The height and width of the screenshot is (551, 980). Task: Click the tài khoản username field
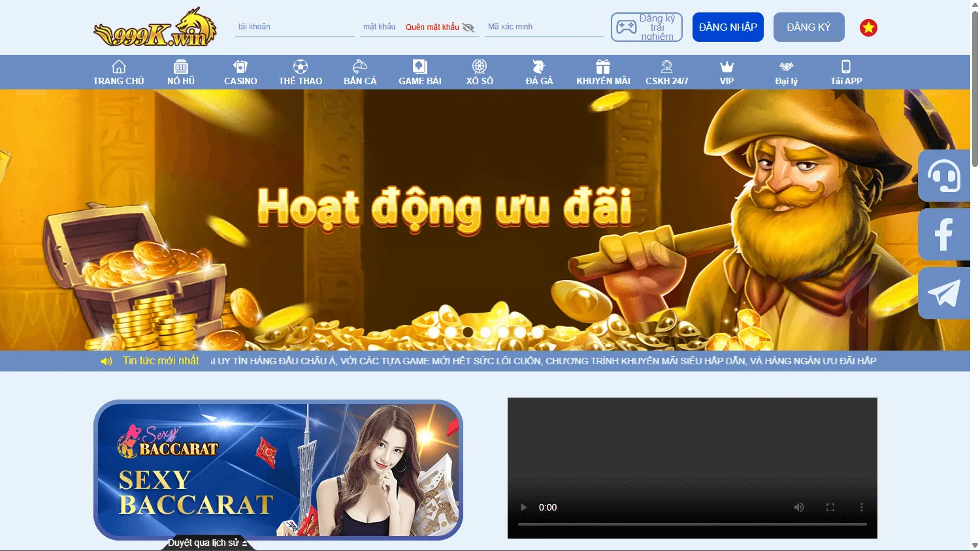pos(294,26)
